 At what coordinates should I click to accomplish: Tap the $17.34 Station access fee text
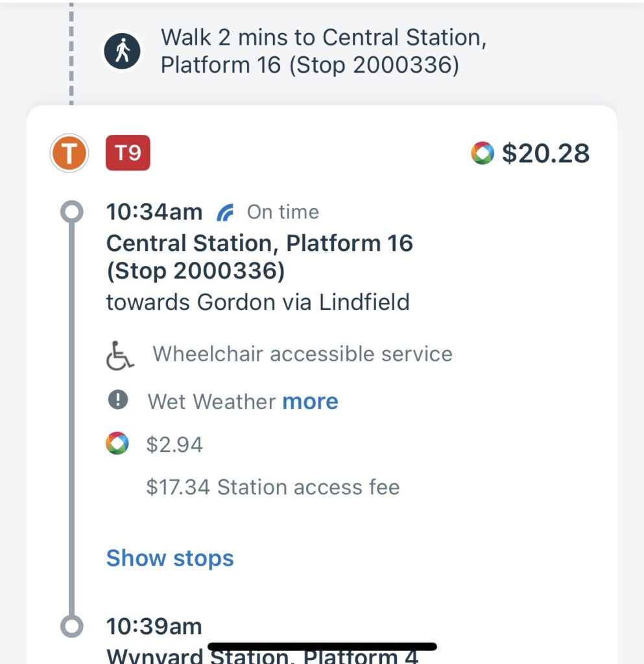pos(272,487)
